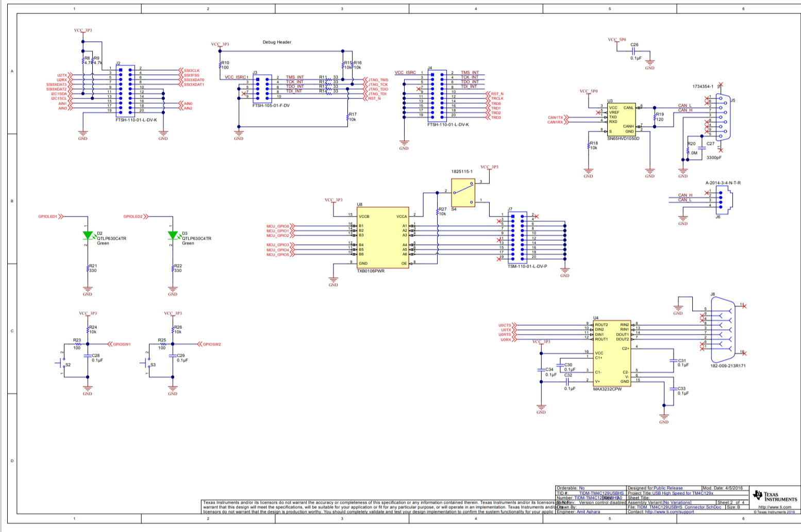Select resistor R10 symbol
This screenshot has width=801, height=532.
[x=221, y=65]
